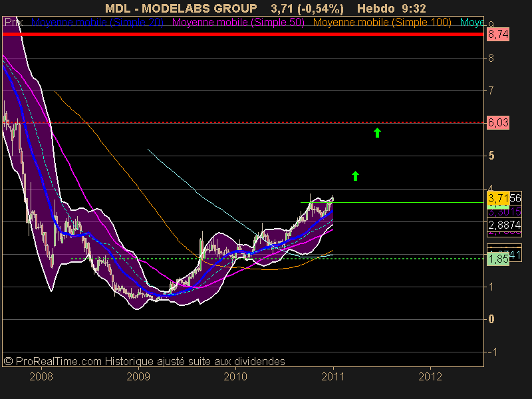Select the purple 3,3015 value label
This screenshot has width=532, height=399.
point(505,212)
